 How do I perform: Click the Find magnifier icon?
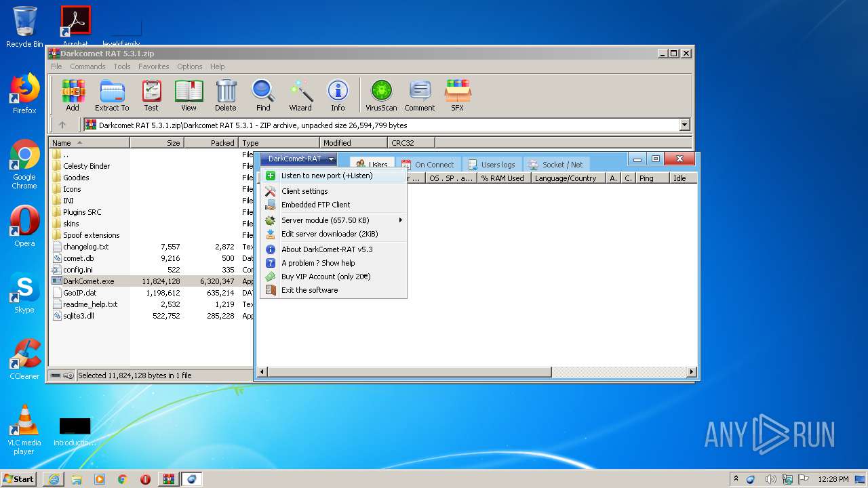263,95
